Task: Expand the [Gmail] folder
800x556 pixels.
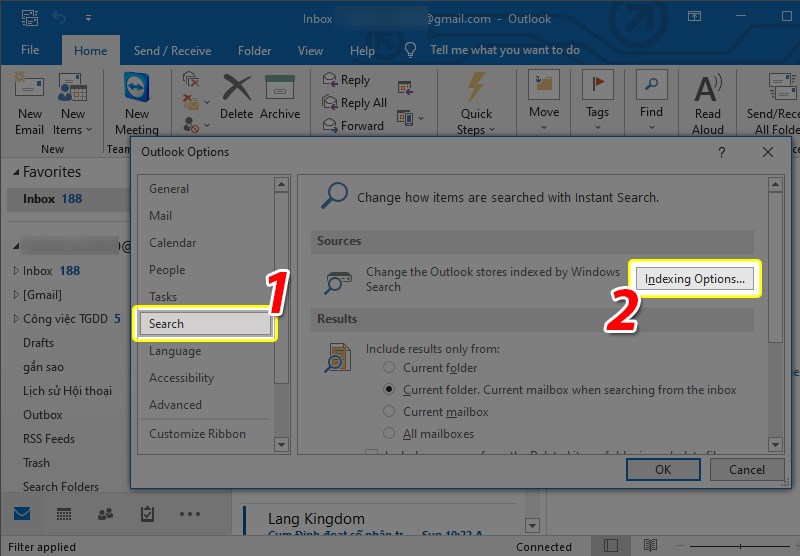Action: click(16, 294)
